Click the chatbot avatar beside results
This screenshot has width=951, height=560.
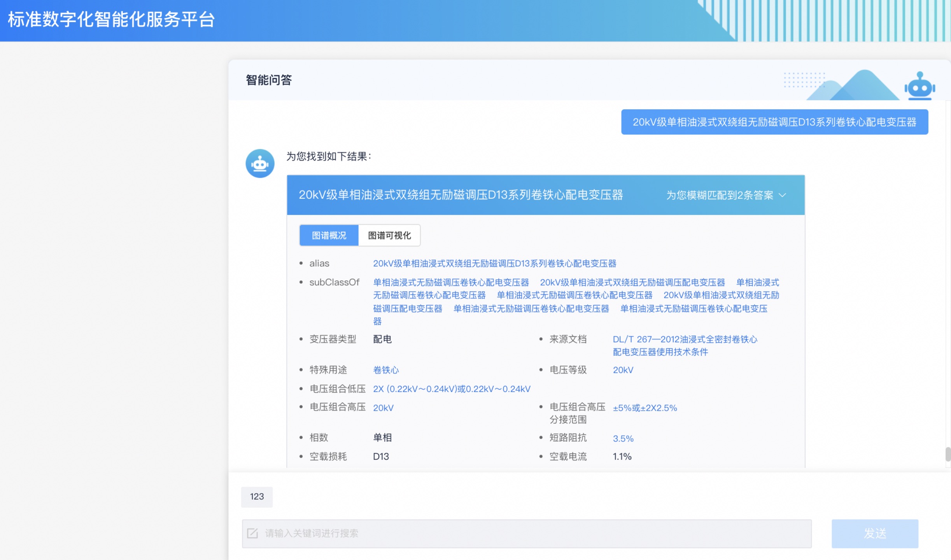260,163
